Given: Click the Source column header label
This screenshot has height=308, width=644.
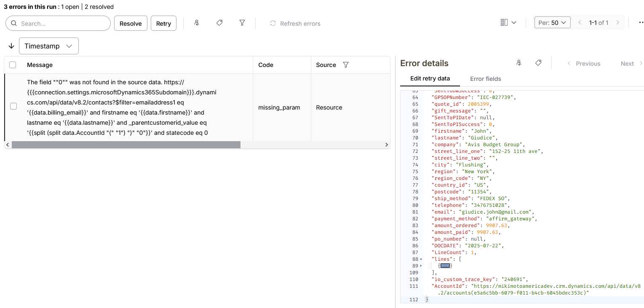Looking at the screenshot, I should coord(326,65).
